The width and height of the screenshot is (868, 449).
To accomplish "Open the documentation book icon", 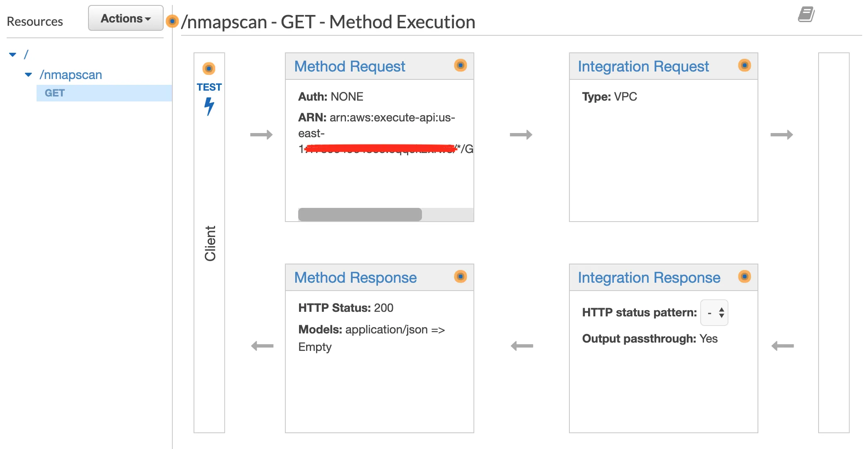I will pos(806,15).
